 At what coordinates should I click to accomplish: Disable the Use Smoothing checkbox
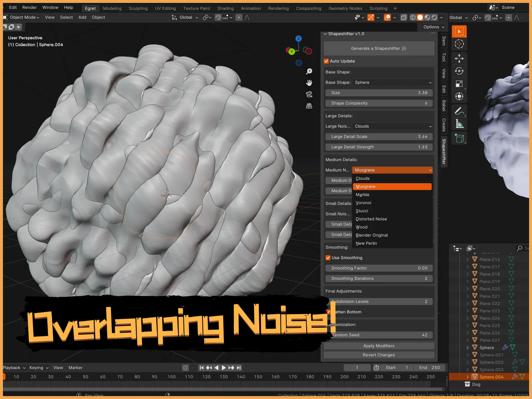click(328, 257)
